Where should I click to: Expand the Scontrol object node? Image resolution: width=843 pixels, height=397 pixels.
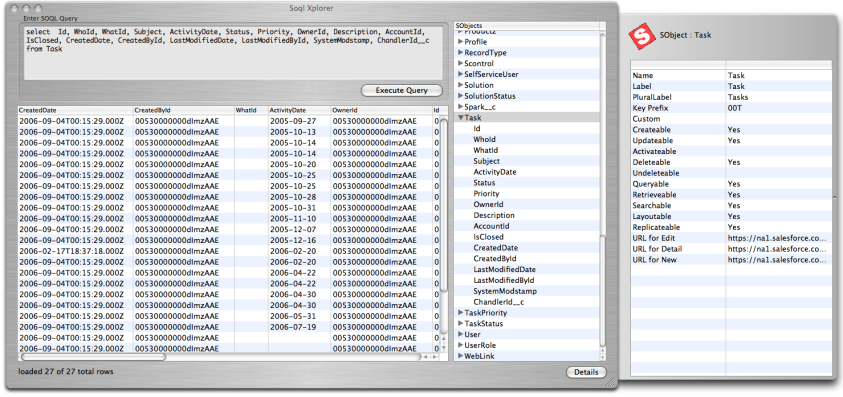point(460,63)
